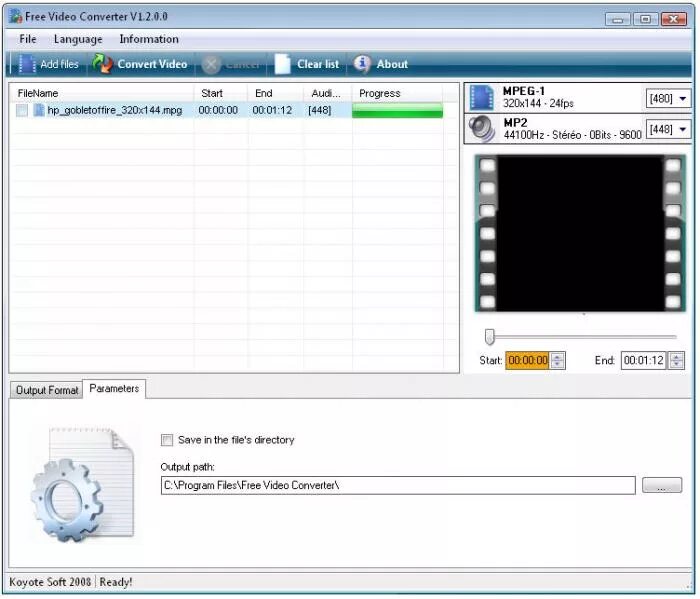Click the End time 00:01:12 field
The height and width of the screenshot is (599, 700).
click(x=644, y=361)
